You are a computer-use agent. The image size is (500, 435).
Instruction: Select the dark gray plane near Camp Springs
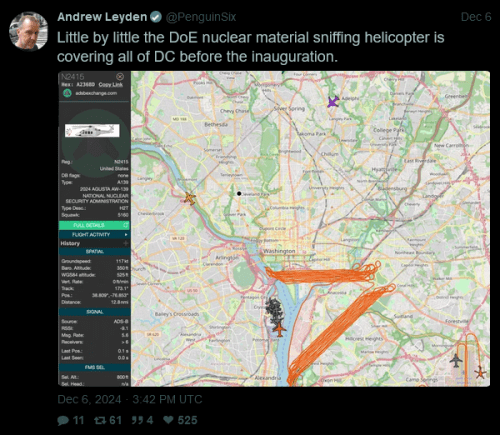click(456, 361)
